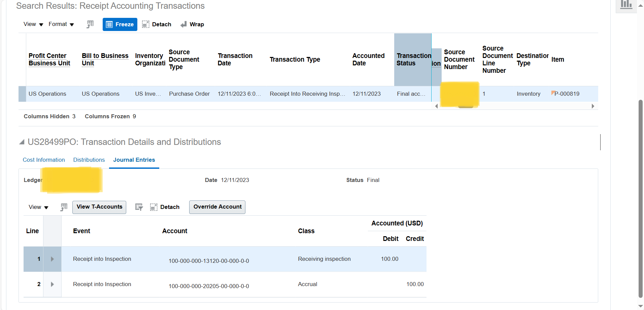
Task: Click the Export icon in Journal Entries toolbar
Action: click(139, 207)
